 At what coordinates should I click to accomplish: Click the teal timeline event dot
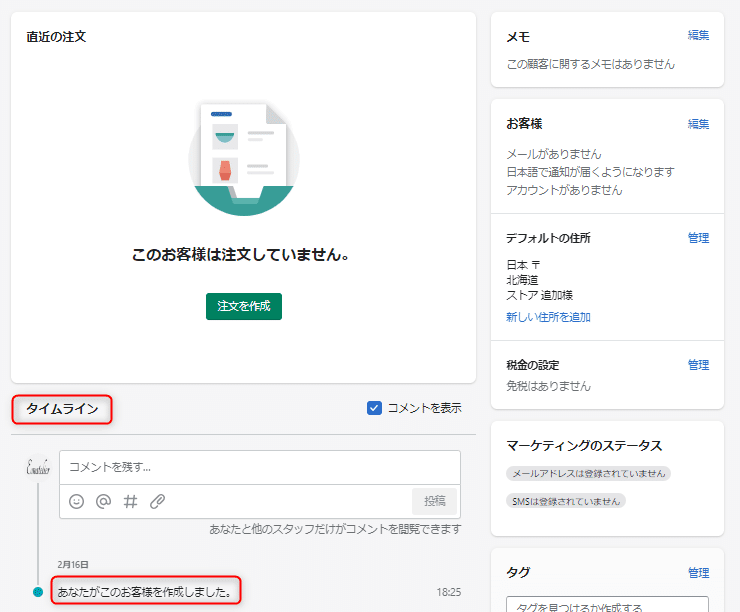coord(38,592)
